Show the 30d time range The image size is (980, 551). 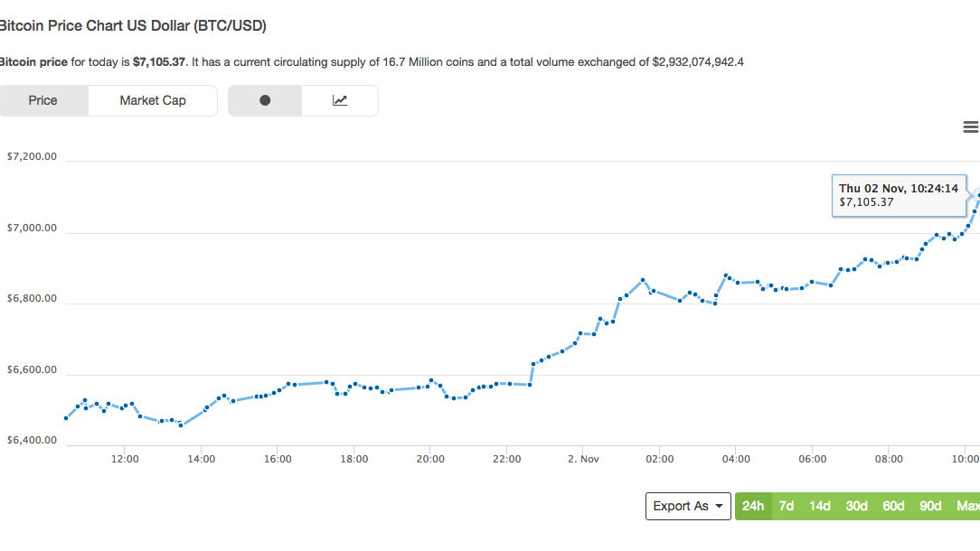[x=857, y=506]
